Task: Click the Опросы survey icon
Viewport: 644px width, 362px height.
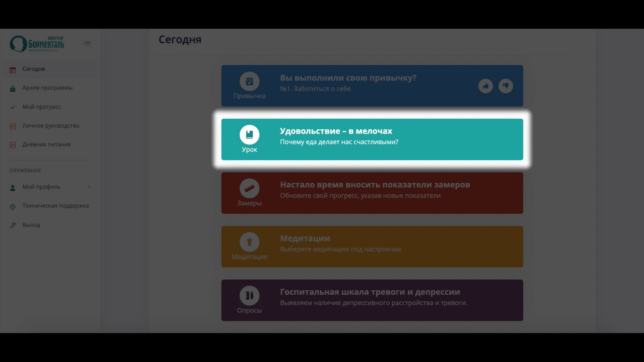Action: pos(249,296)
